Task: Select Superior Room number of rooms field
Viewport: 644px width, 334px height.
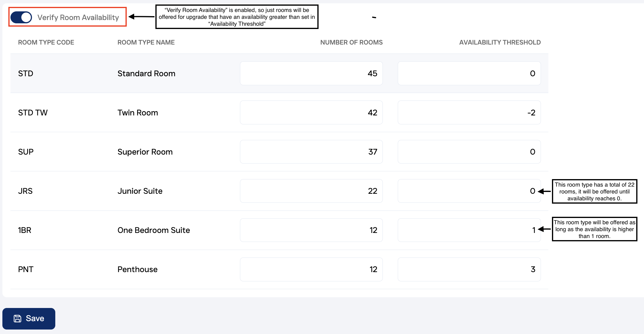Action: [x=311, y=152]
